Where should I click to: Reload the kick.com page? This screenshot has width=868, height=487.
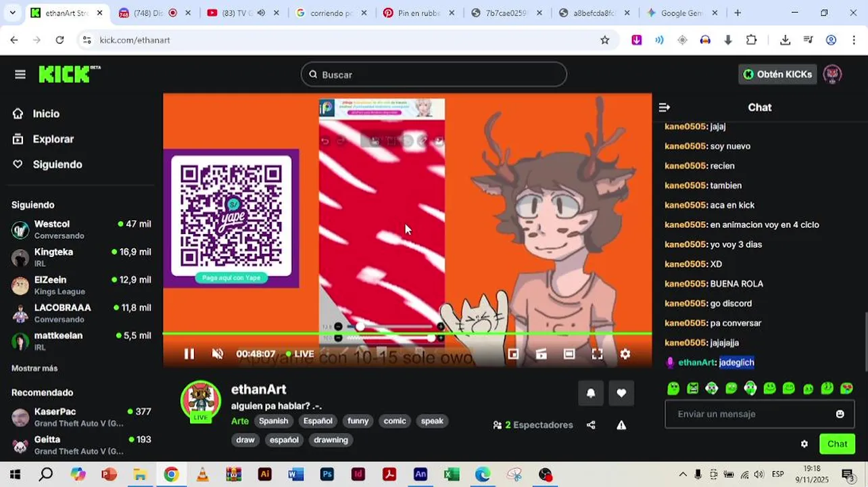[59, 40]
